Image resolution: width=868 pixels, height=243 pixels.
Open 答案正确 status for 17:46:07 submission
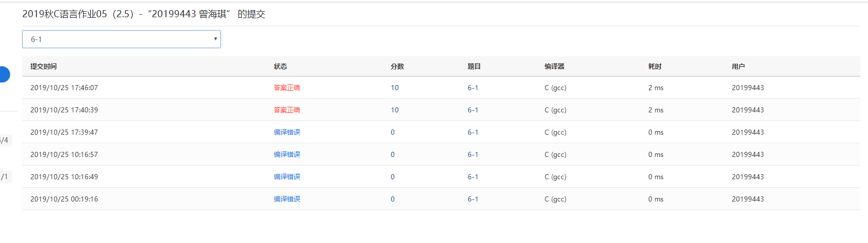[x=286, y=88]
